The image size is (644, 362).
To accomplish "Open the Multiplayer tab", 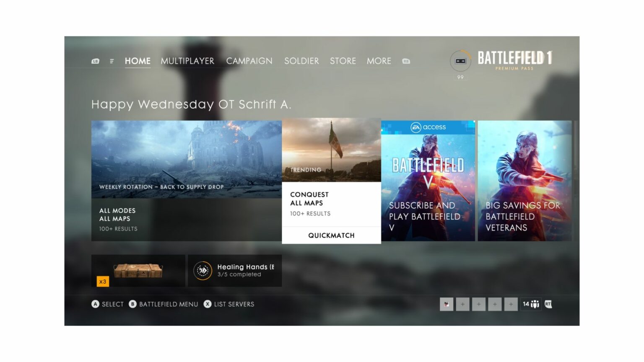I will point(187,61).
